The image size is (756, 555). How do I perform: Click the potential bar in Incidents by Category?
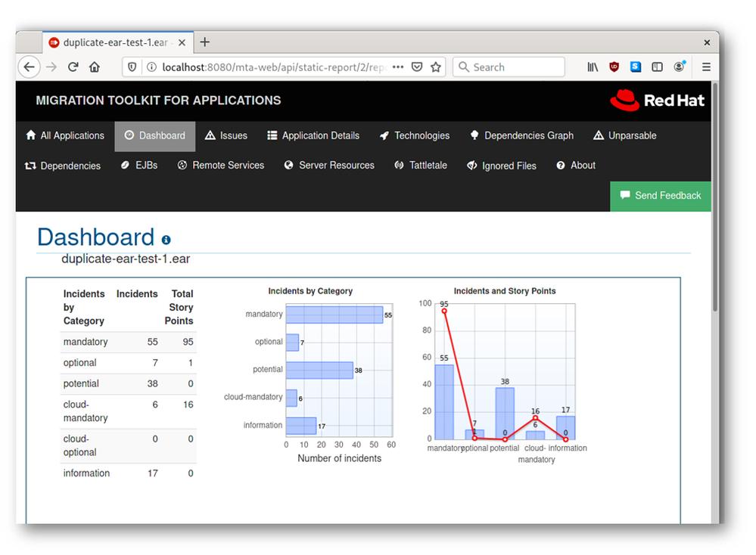click(x=319, y=371)
